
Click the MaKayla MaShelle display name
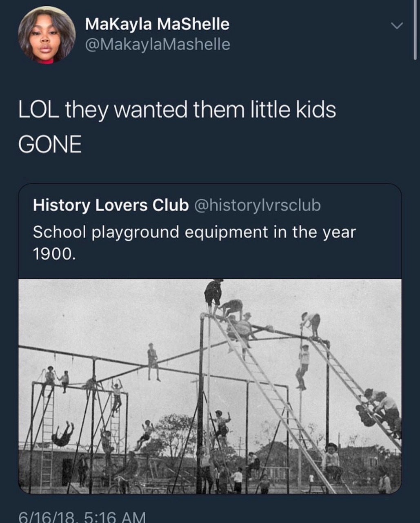[x=157, y=24]
